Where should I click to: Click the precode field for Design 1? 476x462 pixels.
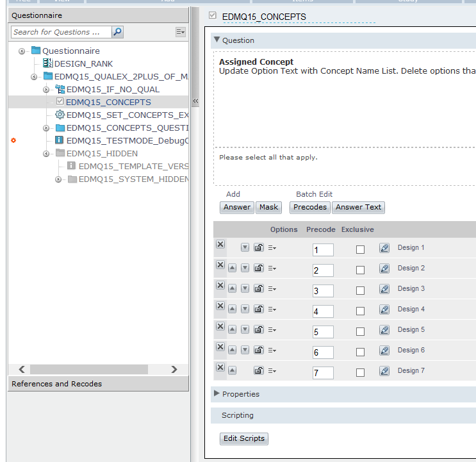pos(323,250)
